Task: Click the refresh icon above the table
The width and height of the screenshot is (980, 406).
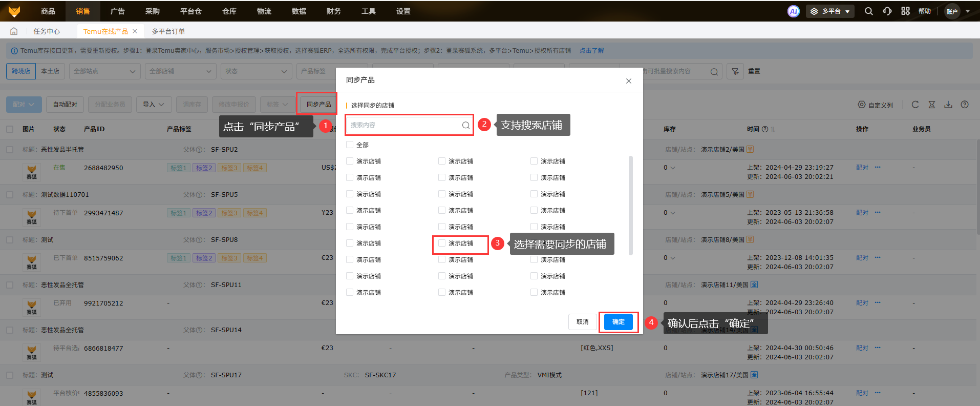Action: coord(915,105)
